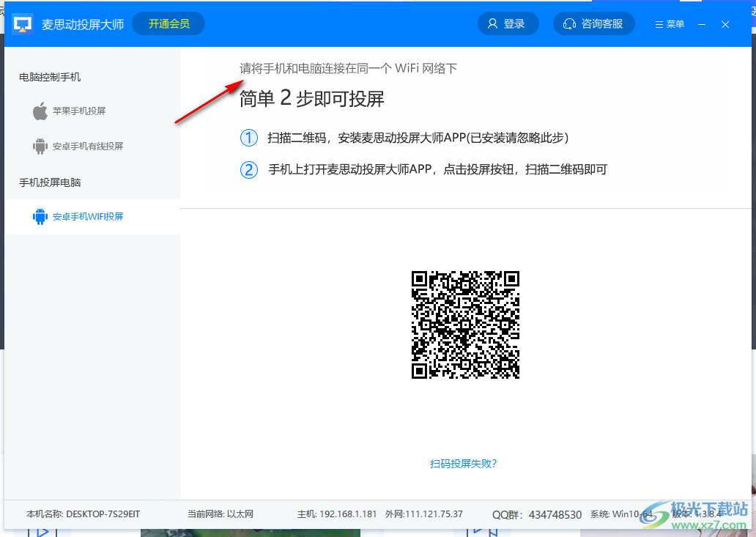Click the QQ群: 434748530 text
Image resolution: width=756 pixels, height=537 pixels.
pos(537,515)
